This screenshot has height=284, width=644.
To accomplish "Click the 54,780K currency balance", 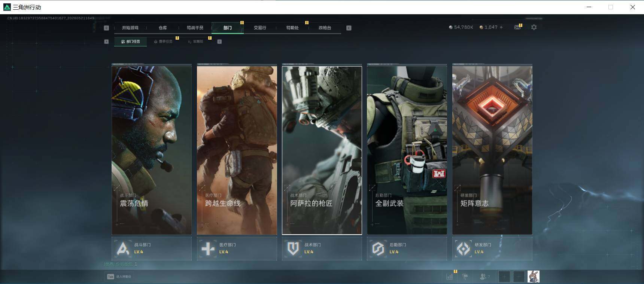I will (464, 27).
